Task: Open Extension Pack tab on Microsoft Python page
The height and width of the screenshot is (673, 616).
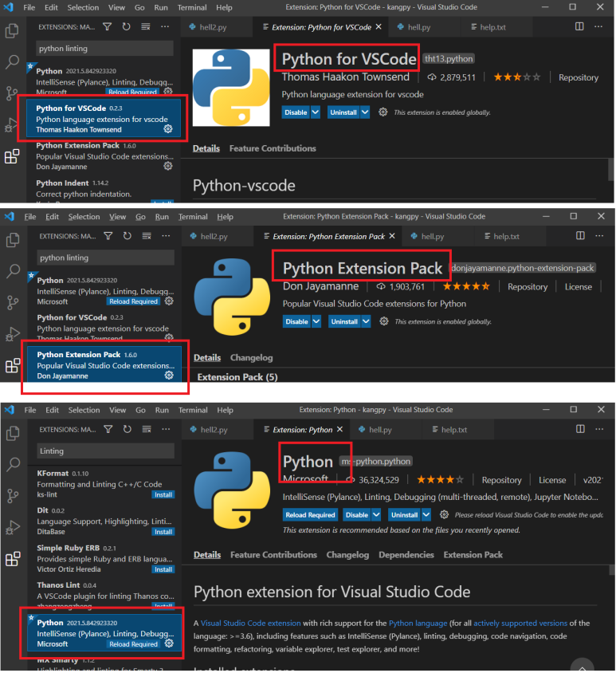Action: [x=473, y=554]
